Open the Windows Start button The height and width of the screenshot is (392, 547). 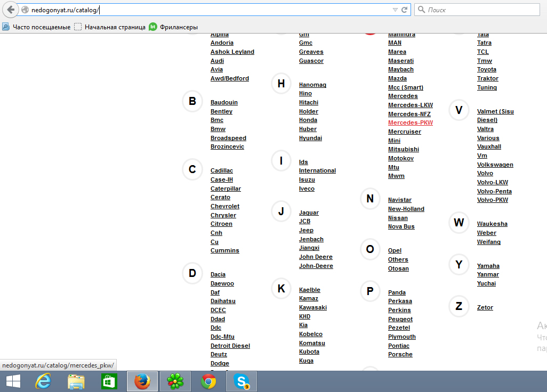pos(13,381)
